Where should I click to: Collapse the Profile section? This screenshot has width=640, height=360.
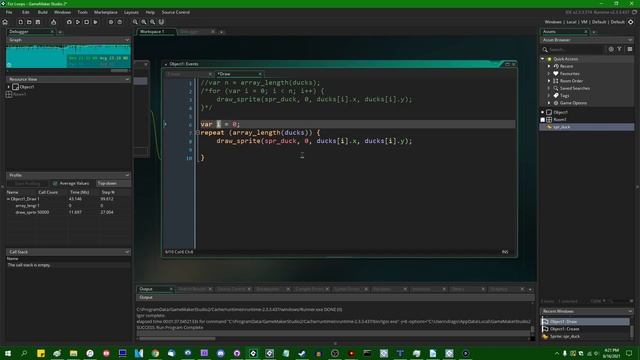pos(127,175)
